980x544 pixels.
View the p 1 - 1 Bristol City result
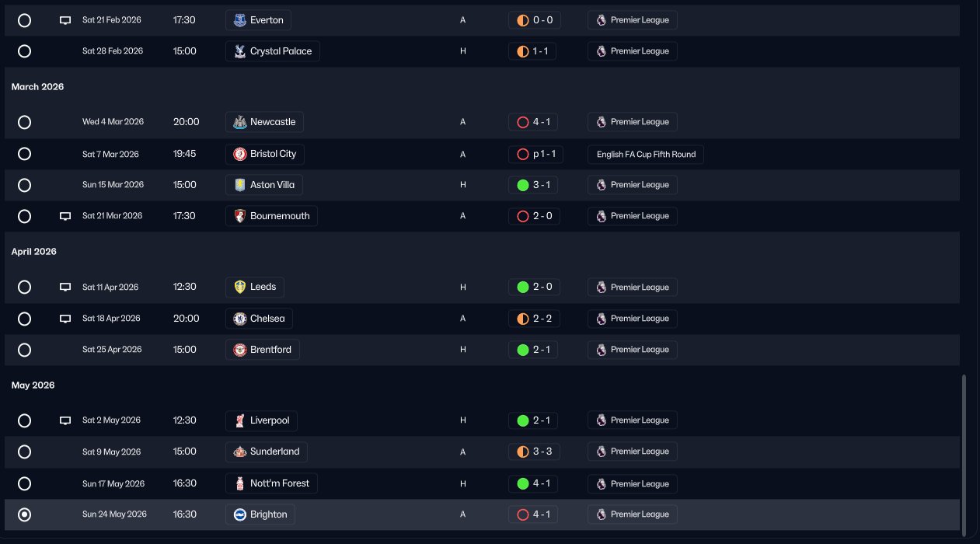533,154
